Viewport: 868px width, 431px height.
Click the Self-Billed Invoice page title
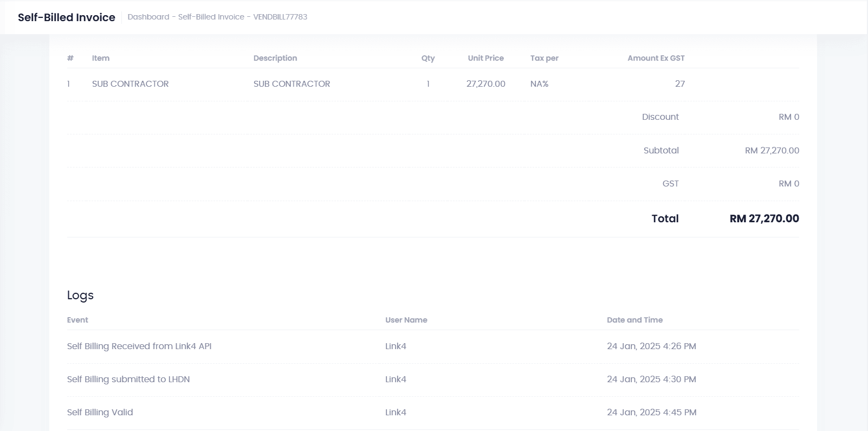66,17
